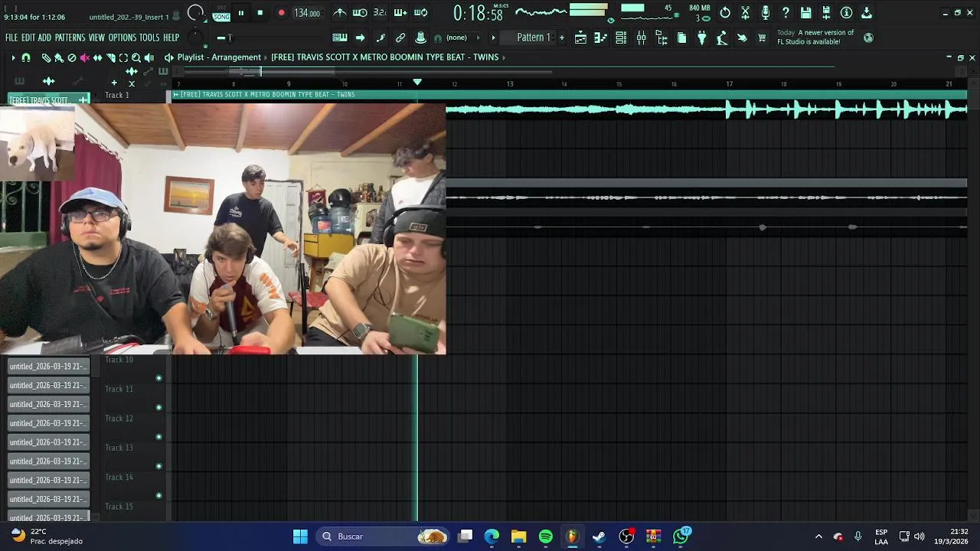The image size is (980, 551).
Task: Select playlist Mute tool
Action: point(85,57)
